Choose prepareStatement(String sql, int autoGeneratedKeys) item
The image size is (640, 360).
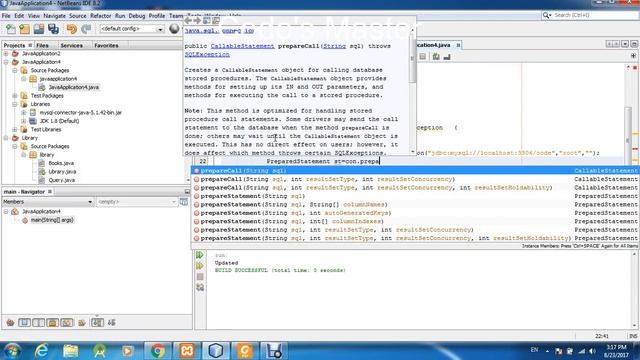tap(414, 213)
